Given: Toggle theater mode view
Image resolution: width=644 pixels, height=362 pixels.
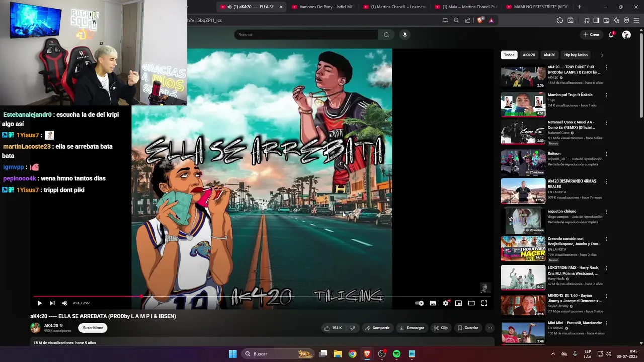Looking at the screenshot, I should [471, 303].
